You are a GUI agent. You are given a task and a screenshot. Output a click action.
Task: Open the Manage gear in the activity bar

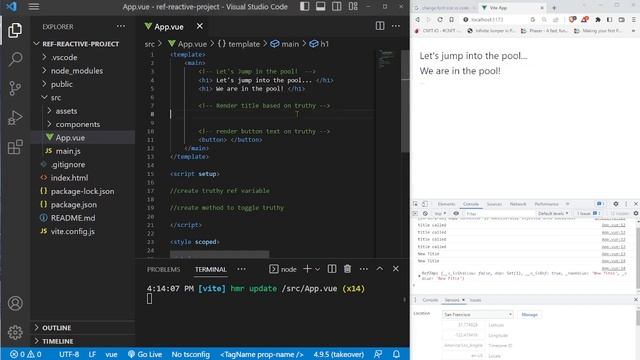coord(15,332)
